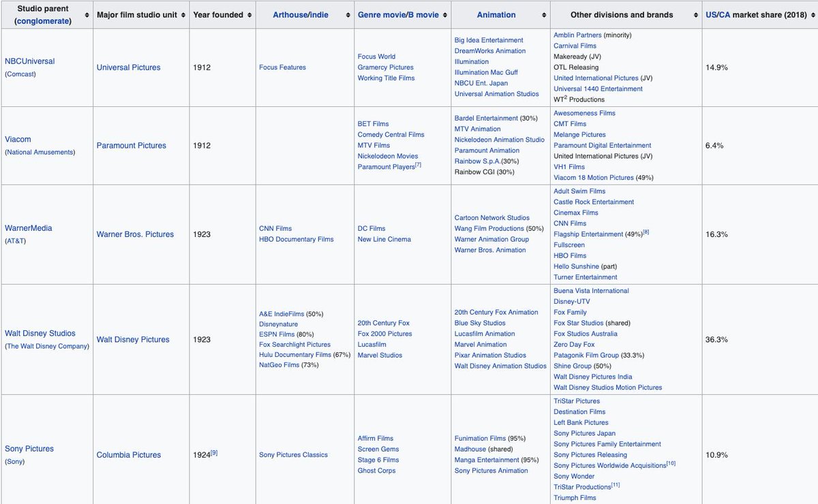Viewport: 818px width, 504px height.
Task: Open footnote 7 beside Paramount Players
Action: [x=419, y=165]
